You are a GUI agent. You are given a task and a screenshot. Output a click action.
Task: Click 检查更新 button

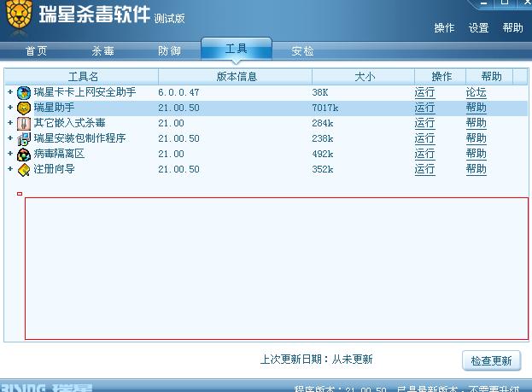(491, 360)
